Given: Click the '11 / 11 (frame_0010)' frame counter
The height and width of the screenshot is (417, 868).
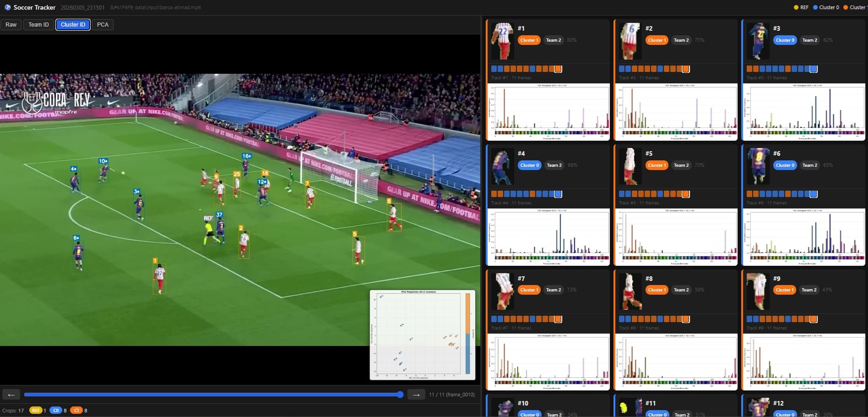Looking at the screenshot, I should pyautogui.click(x=452, y=395).
